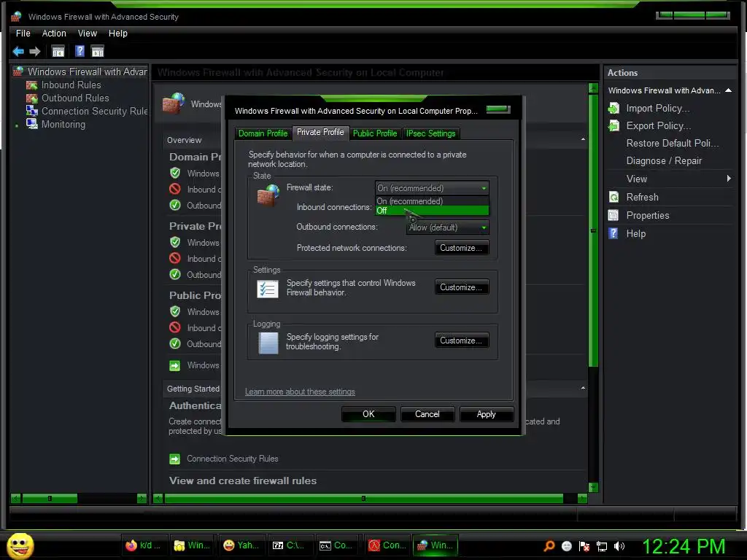Choose Restore Default Policy action
747x560 pixels.
coord(672,144)
